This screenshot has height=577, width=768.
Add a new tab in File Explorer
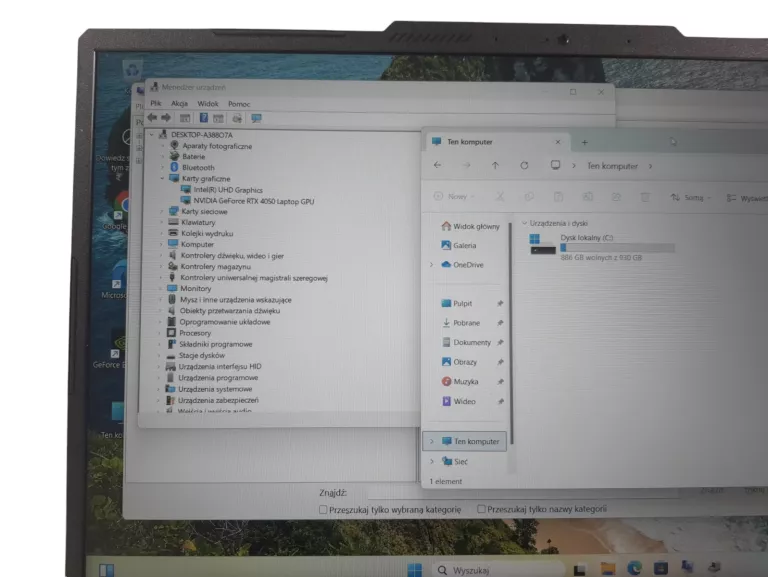coord(585,142)
